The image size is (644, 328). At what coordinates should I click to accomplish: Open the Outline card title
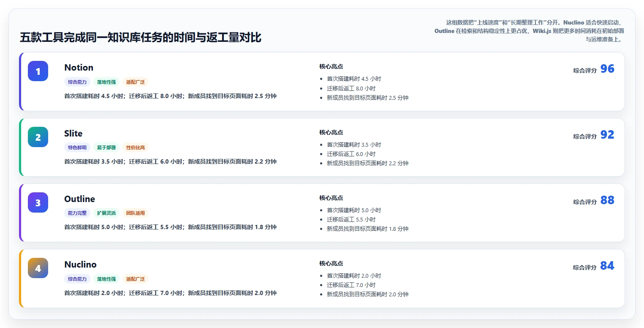coord(79,199)
